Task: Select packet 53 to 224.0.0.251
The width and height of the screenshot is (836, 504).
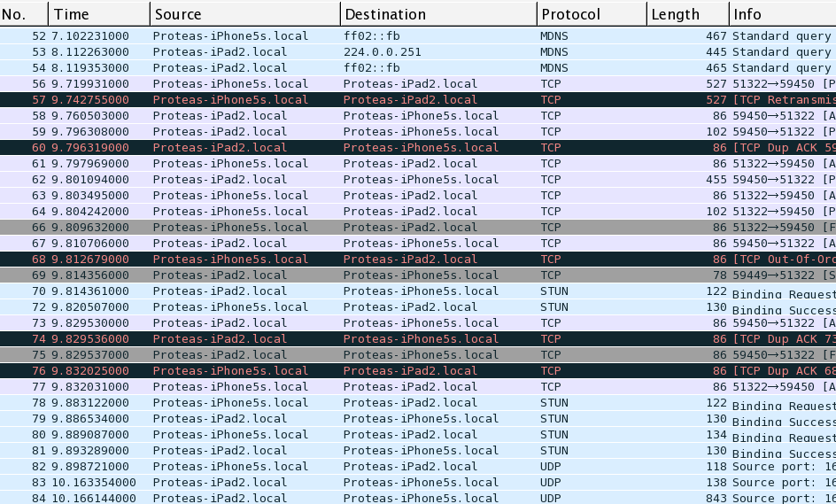Action: point(418,51)
